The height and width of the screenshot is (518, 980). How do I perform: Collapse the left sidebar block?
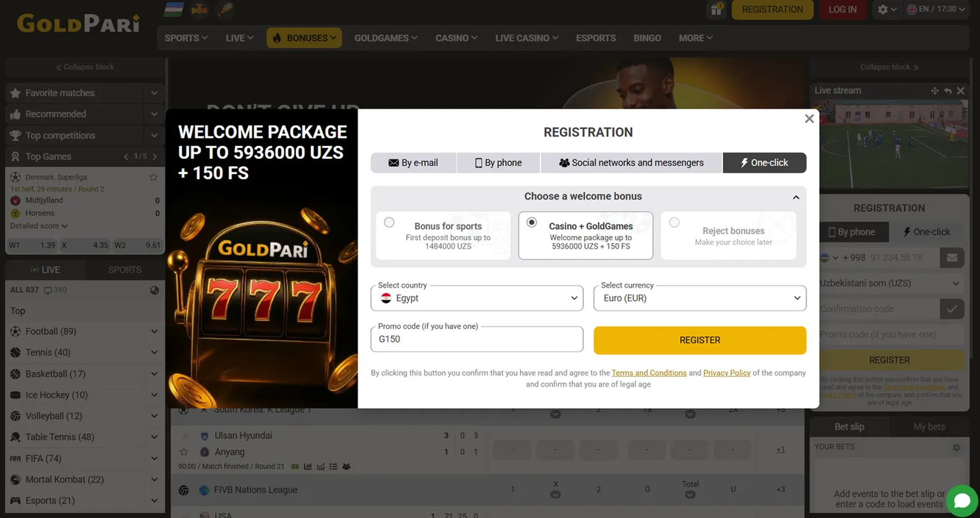[x=85, y=67]
